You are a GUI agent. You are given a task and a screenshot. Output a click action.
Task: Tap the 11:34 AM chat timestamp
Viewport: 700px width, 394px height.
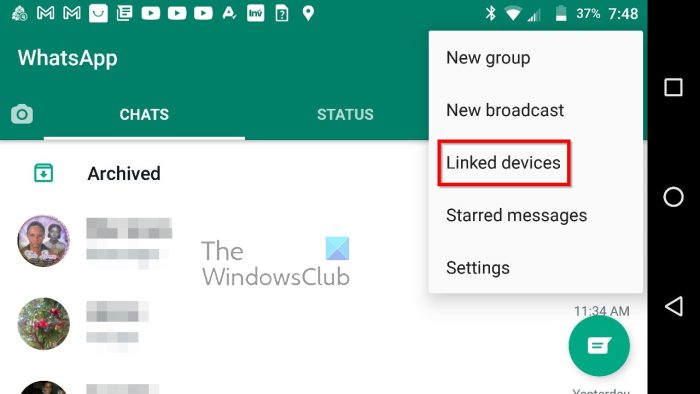coord(601,311)
